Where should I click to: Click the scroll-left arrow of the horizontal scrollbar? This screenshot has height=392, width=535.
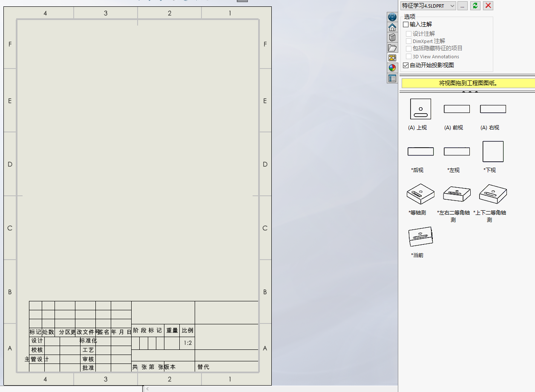click(x=147, y=389)
